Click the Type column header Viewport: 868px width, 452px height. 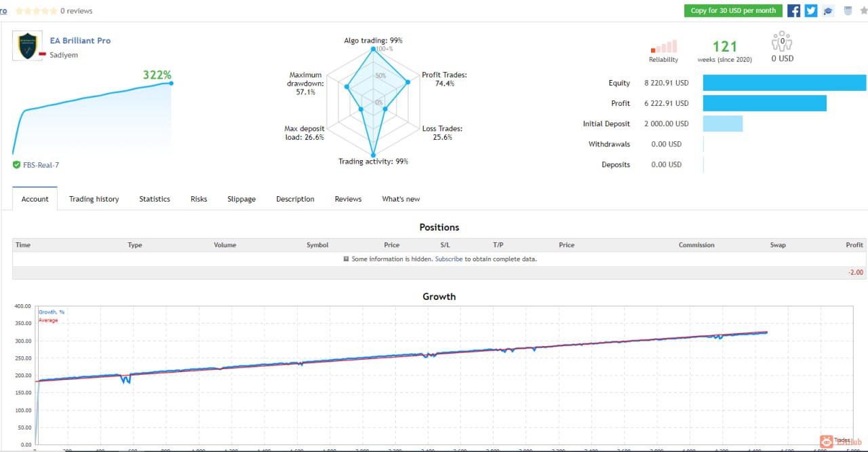(x=135, y=245)
